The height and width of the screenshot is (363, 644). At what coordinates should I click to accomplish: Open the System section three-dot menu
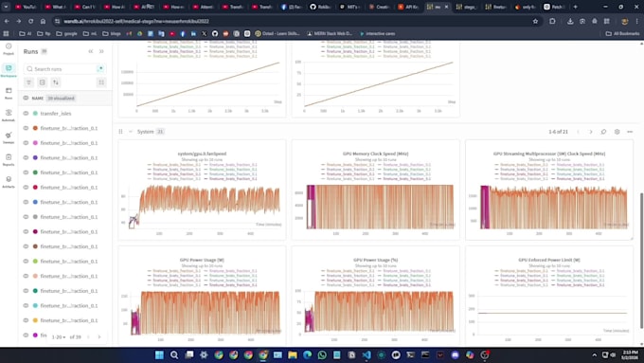click(630, 132)
